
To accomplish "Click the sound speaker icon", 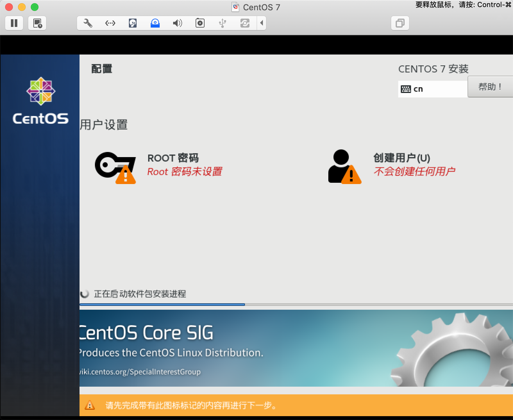I will (178, 23).
